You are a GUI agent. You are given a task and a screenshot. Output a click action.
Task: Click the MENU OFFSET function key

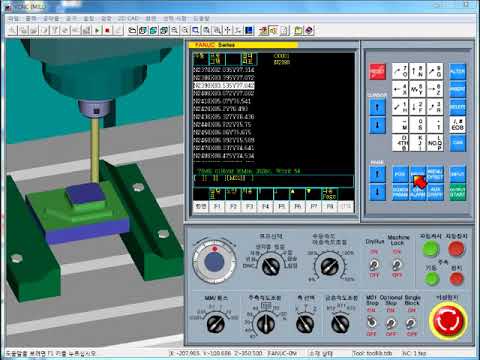coord(435,174)
